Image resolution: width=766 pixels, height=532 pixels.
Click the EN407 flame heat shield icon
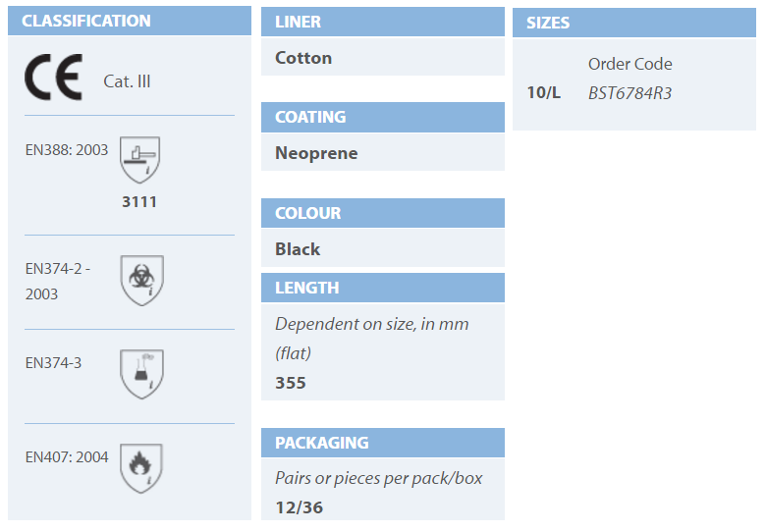[x=141, y=467]
